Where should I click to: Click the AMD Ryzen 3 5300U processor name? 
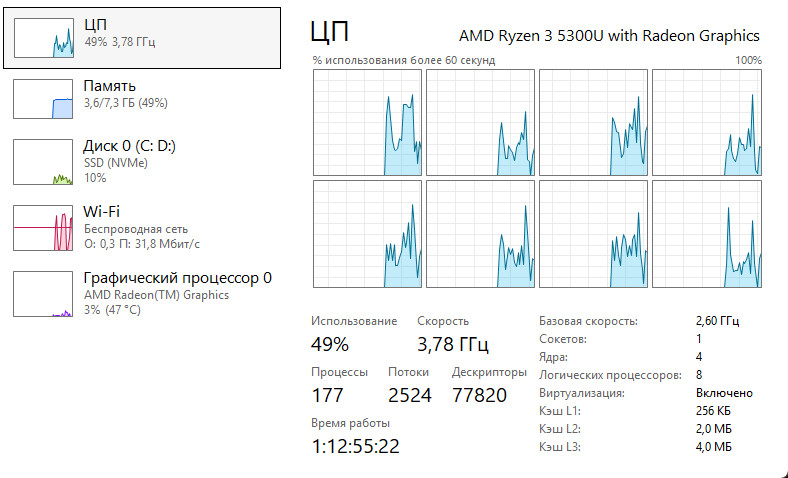point(609,36)
